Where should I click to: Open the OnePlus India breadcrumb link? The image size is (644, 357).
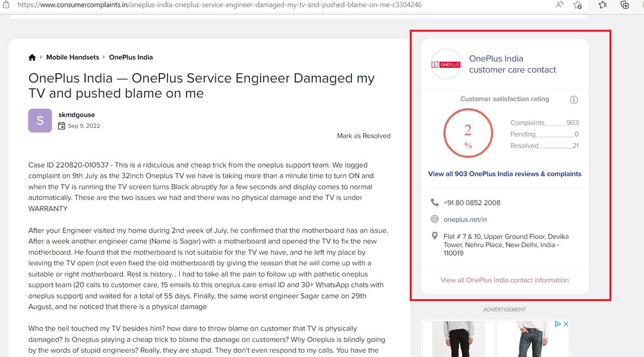tap(131, 57)
